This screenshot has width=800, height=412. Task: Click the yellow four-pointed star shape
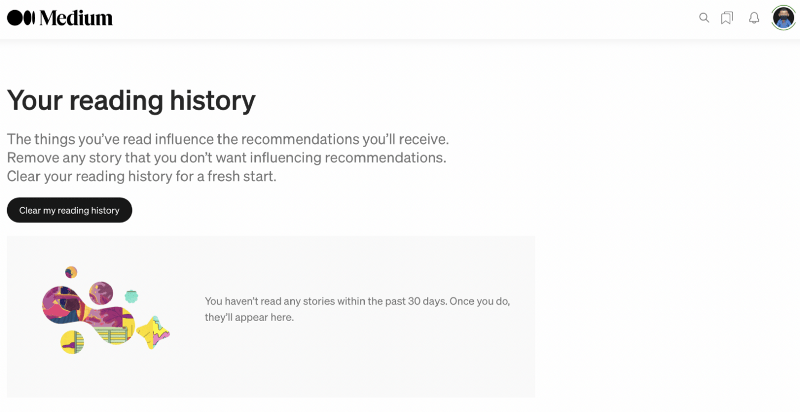click(x=153, y=332)
